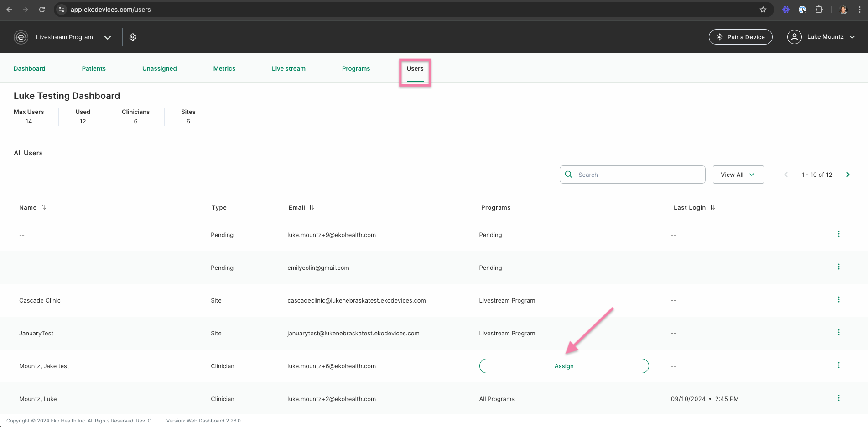Click the cascadeclinic email address
The width and height of the screenshot is (868, 427).
pos(357,300)
